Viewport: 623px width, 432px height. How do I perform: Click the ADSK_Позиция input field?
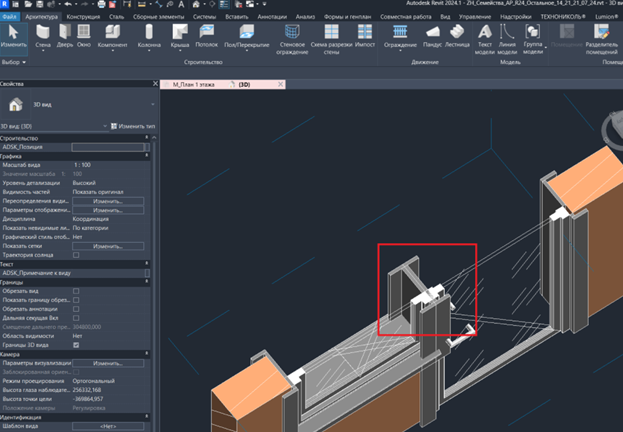(x=108, y=147)
